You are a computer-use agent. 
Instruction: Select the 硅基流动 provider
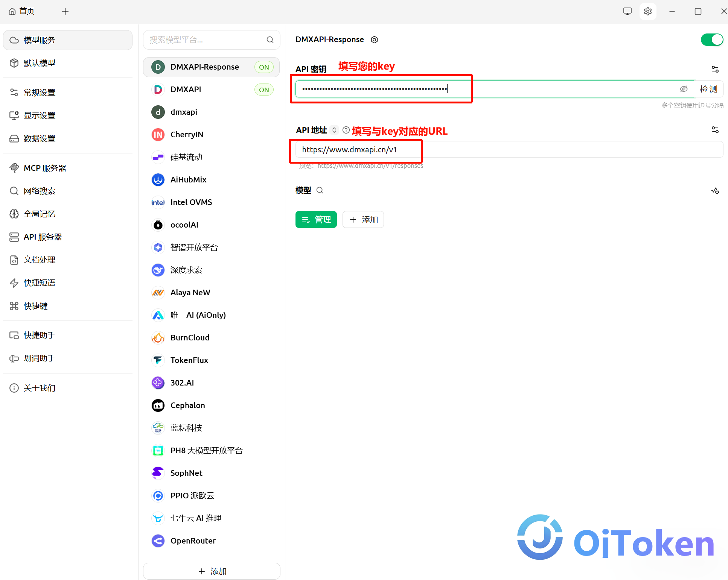click(x=212, y=157)
